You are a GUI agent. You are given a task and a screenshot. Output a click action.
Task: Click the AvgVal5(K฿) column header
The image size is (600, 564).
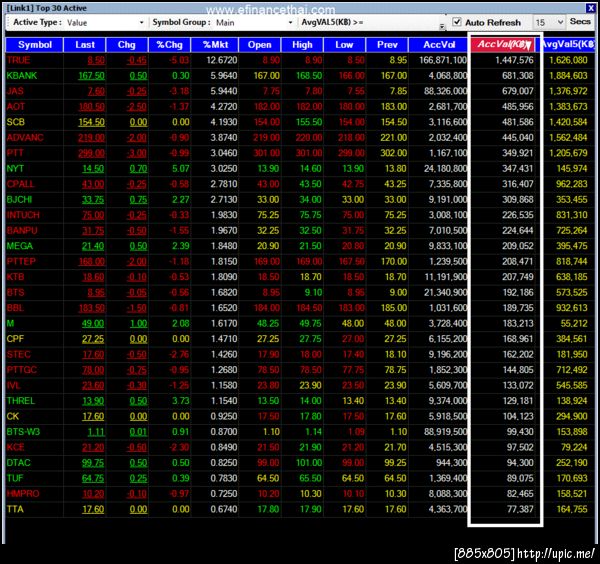[x=568, y=44]
